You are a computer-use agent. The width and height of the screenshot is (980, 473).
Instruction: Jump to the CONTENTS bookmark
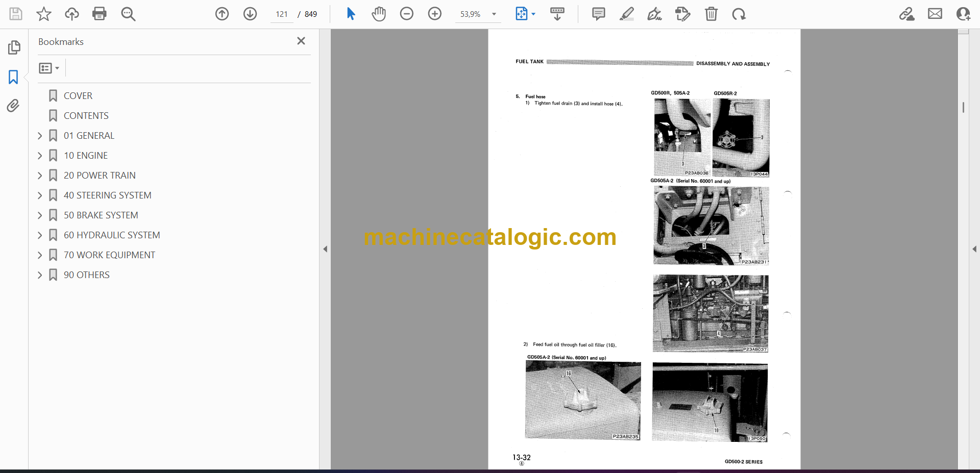click(x=86, y=116)
